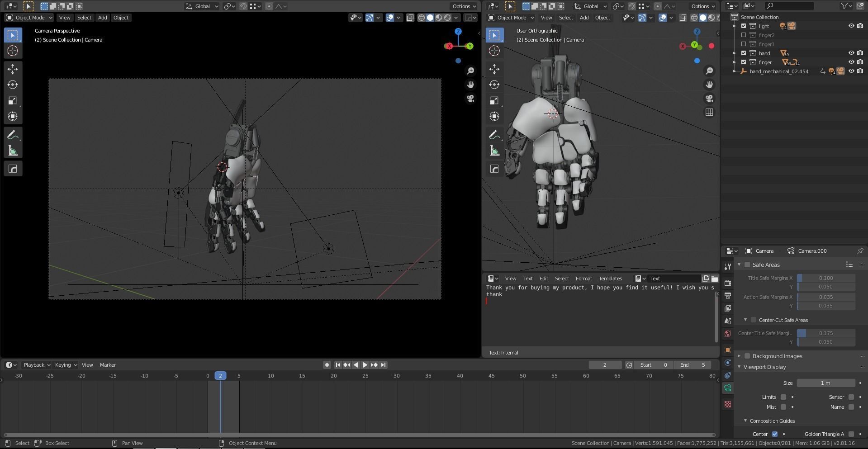Open Tool properties tab (wrench icon)
Screen dimensions: 868x449
point(727,267)
